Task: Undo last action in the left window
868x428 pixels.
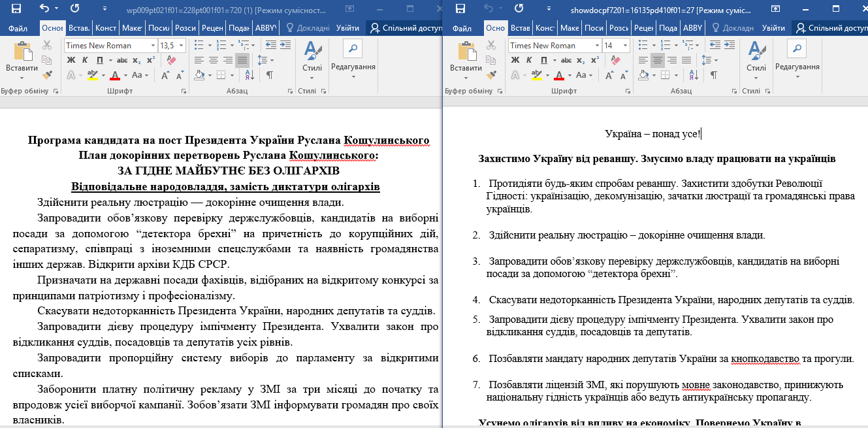Action: point(44,8)
